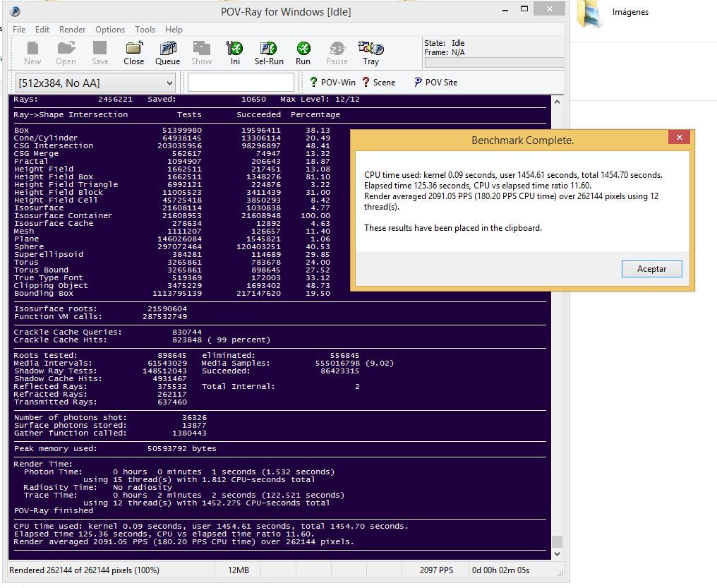This screenshot has height=588, width=717.
Task: Open the Imágenes folder icon
Action: click(589, 13)
